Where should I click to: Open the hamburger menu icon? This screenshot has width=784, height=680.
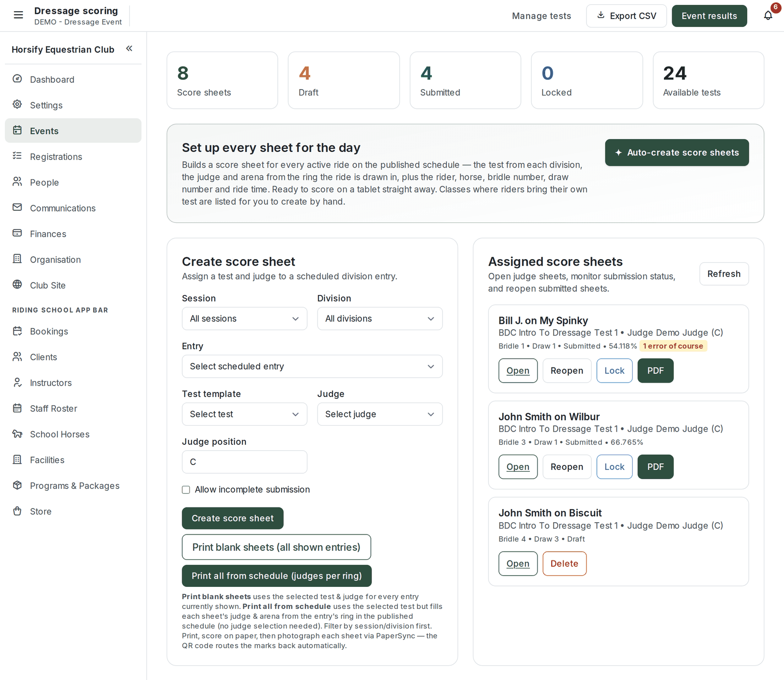tap(18, 15)
